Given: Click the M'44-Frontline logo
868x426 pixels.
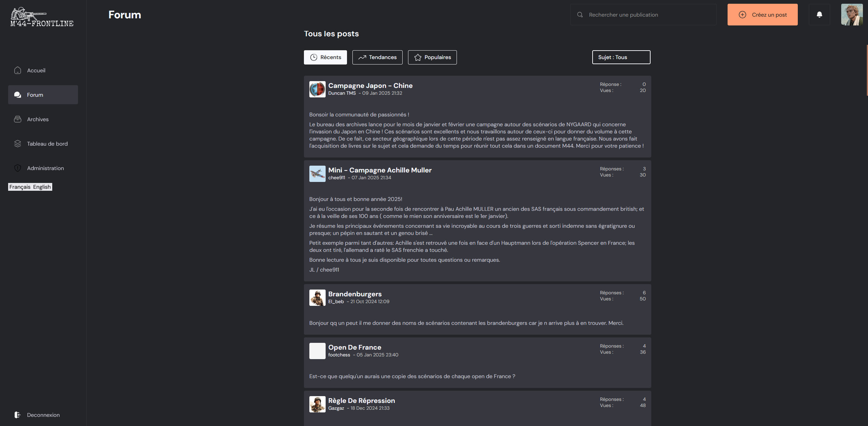Looking at the screenshot, I should (x=42, y=17).
